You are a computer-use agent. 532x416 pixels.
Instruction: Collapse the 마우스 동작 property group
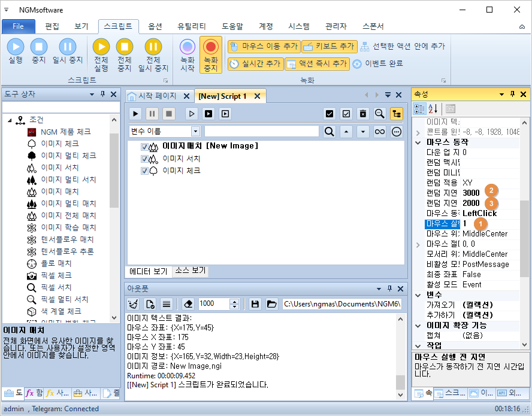point(418,142)
